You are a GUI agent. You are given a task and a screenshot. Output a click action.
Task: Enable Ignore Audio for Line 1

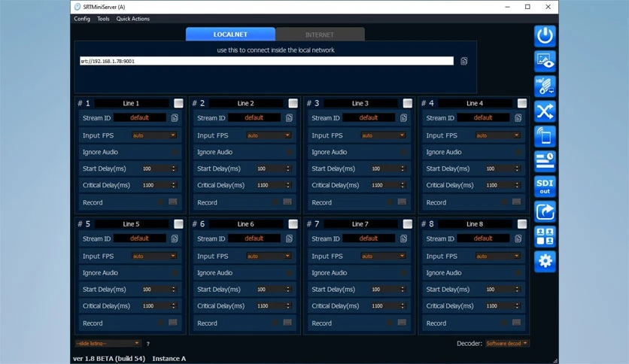(175, 152)
